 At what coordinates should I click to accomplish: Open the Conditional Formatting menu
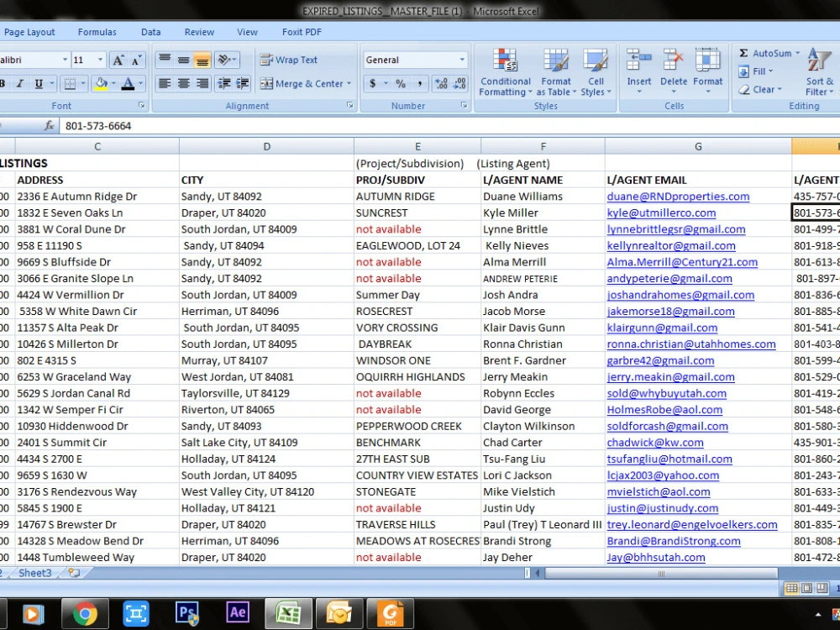coord(505,73)
